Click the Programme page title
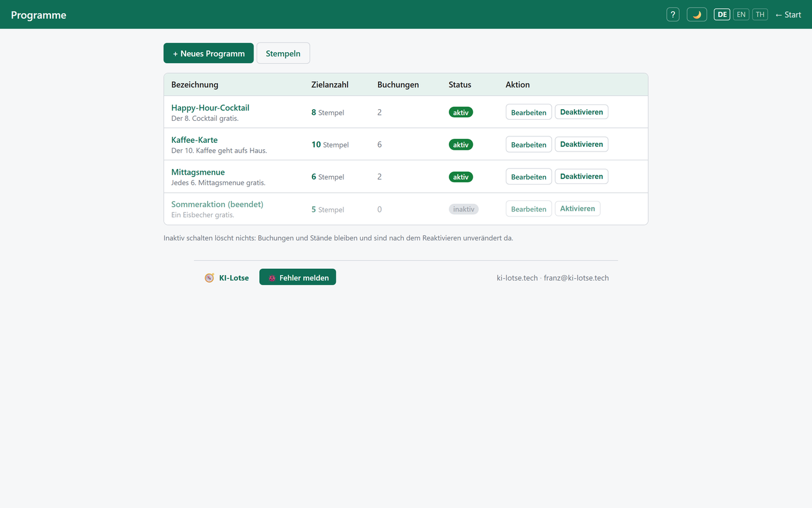This screenshot has height=508, width=812. pos(38,15)
